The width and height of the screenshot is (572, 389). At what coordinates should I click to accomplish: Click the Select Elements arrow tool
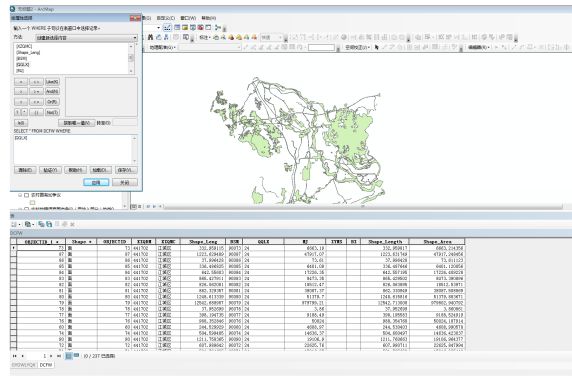coord(376,47)
